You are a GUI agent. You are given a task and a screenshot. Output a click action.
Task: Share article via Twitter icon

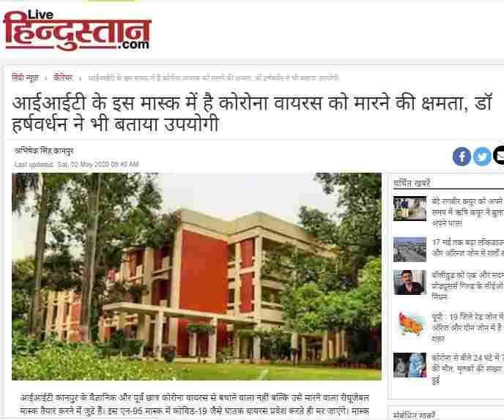(483, 157)
